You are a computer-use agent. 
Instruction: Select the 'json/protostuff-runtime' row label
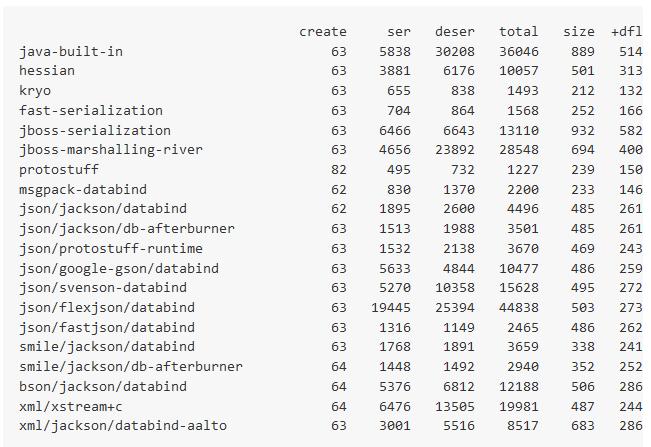(111, 248)
